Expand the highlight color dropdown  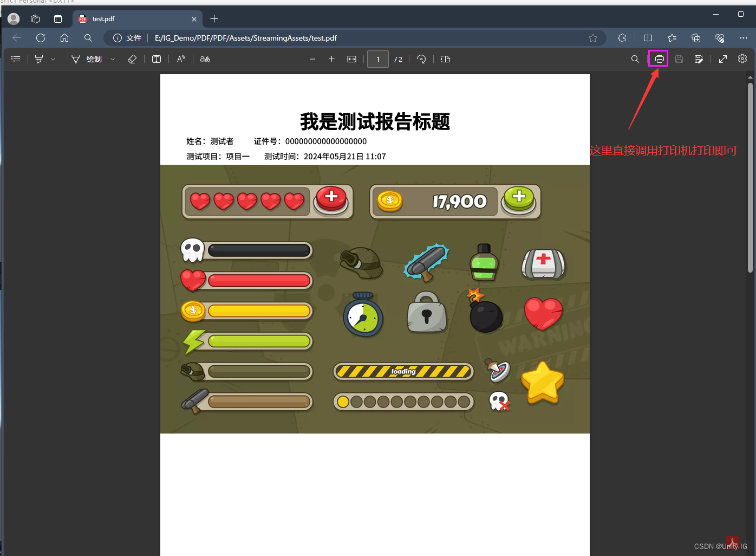pos(53,59)
